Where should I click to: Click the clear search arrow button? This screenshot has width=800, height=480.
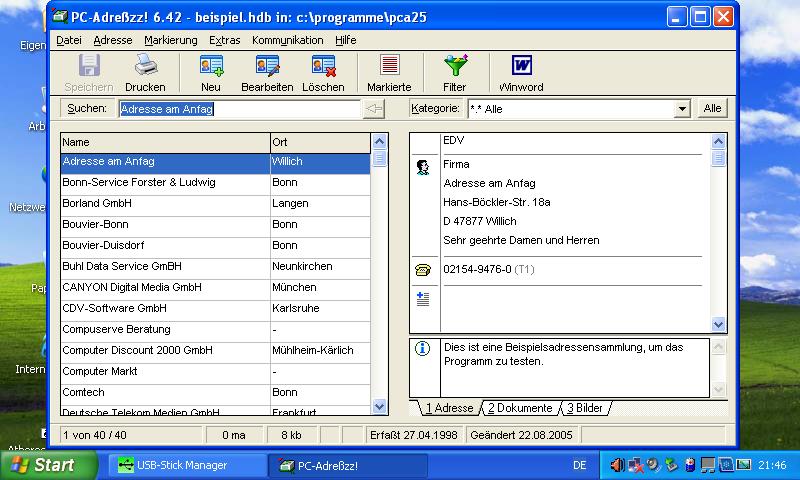(374, 109)
